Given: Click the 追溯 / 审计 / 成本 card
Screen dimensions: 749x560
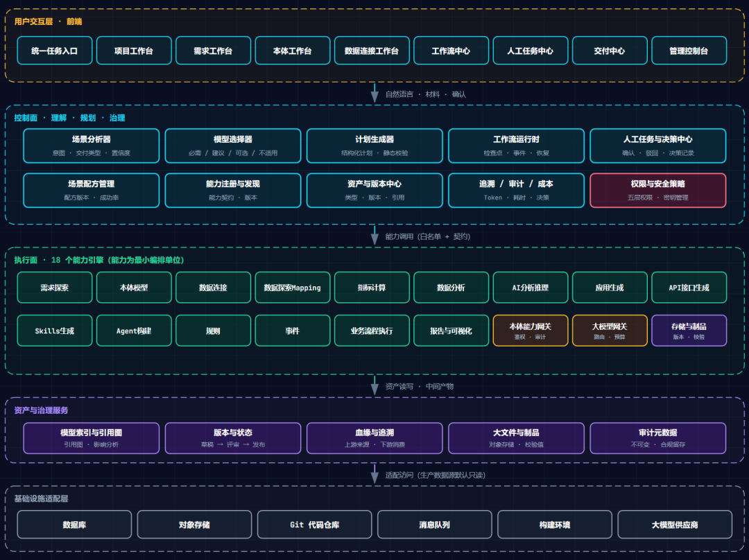Looking at the screenshot, I should click(516, 190).
